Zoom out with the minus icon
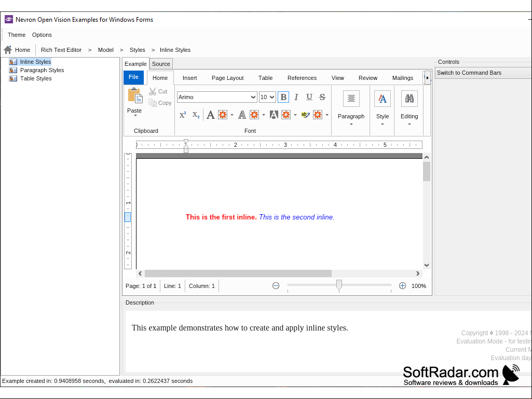The height and width of the screenshot is (399, 532). [x=276, y=286]
